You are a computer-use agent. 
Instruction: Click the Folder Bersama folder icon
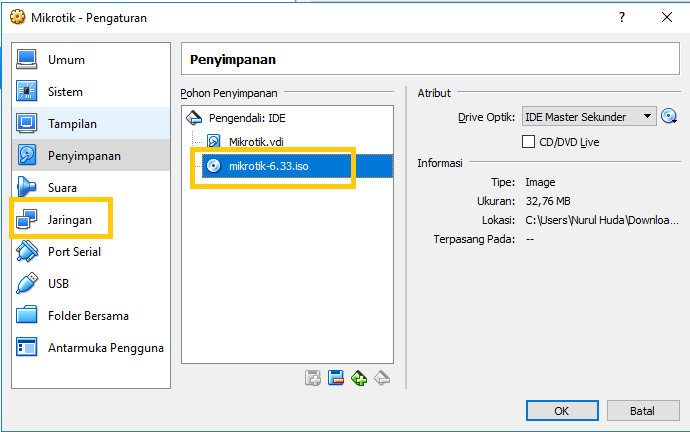[27, 315]
